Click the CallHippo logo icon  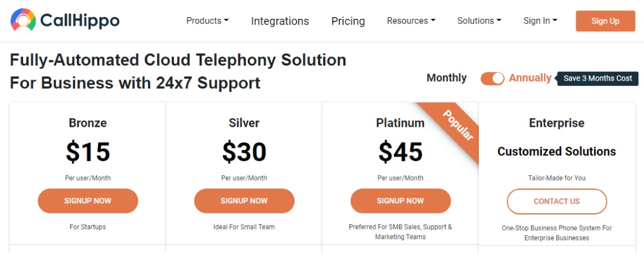23,21
